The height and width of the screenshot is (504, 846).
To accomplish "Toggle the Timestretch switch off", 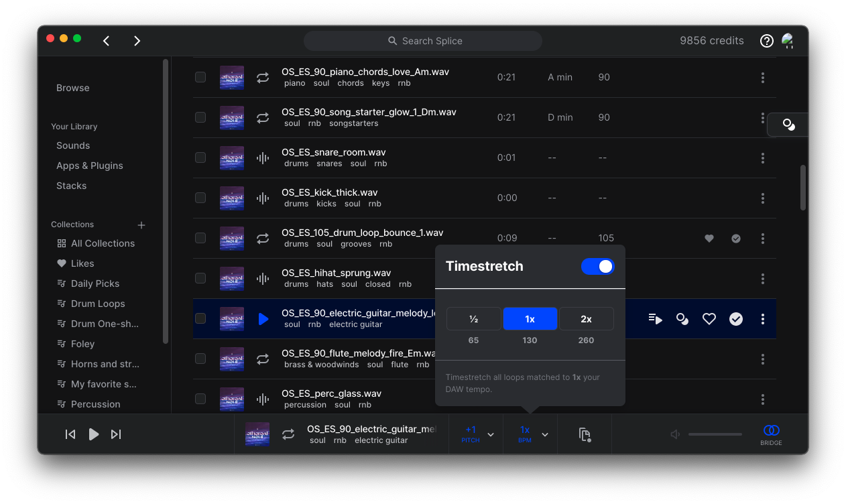I will pyautogui.click(x=597, y=266).
